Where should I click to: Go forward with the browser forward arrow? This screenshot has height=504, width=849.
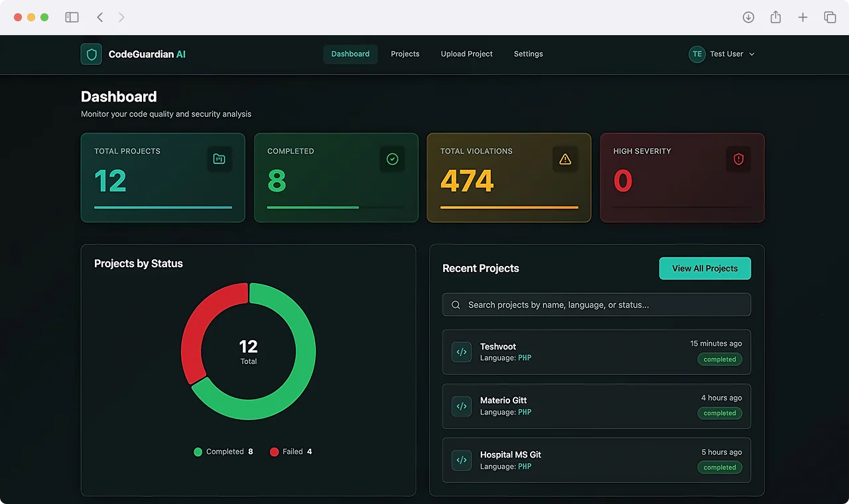tap(121, 17)
